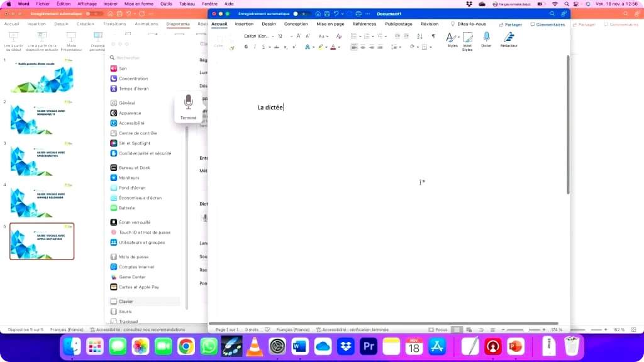Image resolution: width=644 pixels, height=362 pixels.
Task: Open underline style dropdown arrow
Action: pos(269,47)
